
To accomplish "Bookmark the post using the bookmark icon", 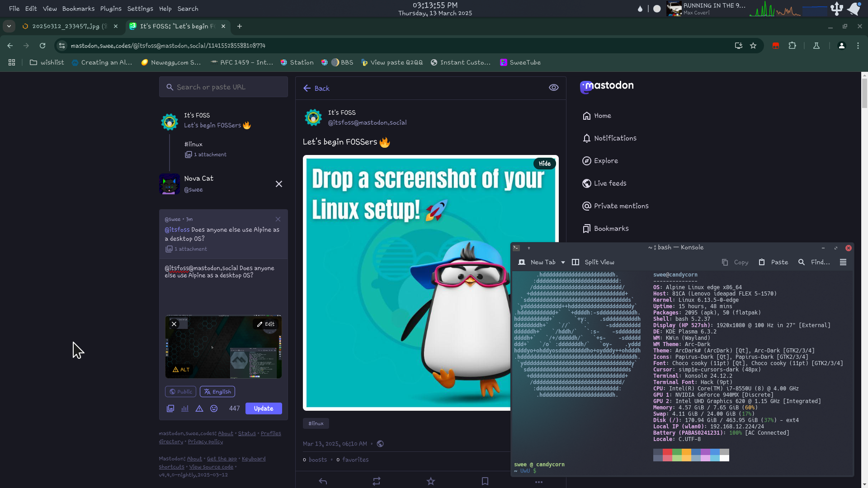I will coord(485,481).
